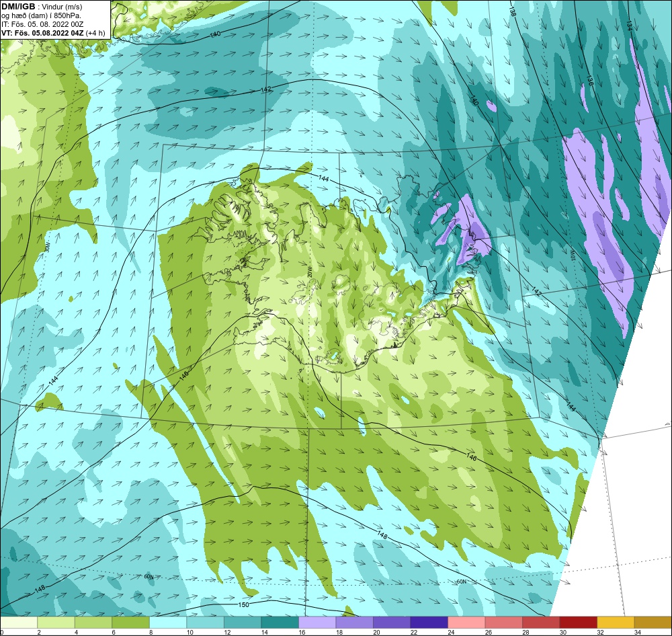Click the '2' tick label on the color scale
672x636 pixels.
[x=38, y=632]
